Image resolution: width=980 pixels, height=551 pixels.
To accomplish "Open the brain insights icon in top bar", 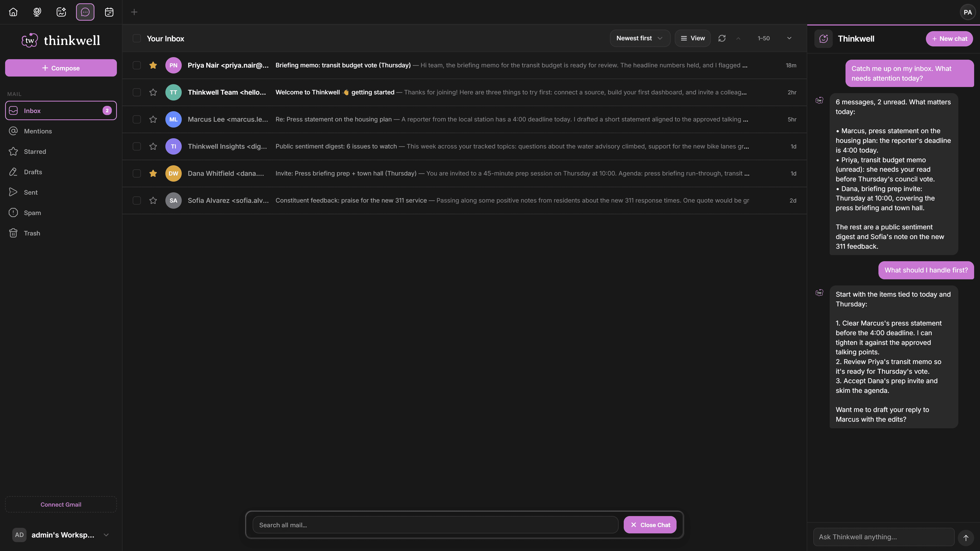I will coord(37,12).
